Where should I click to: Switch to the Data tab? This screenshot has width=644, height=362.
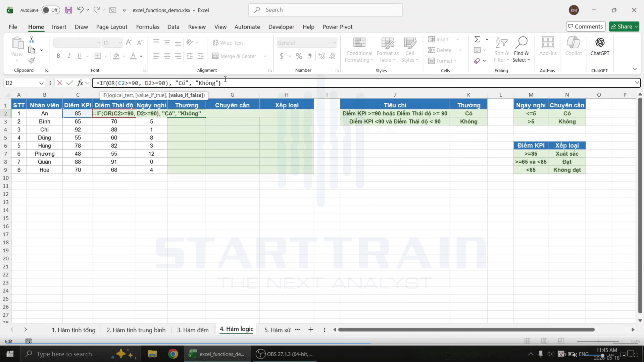coord(173,27)
